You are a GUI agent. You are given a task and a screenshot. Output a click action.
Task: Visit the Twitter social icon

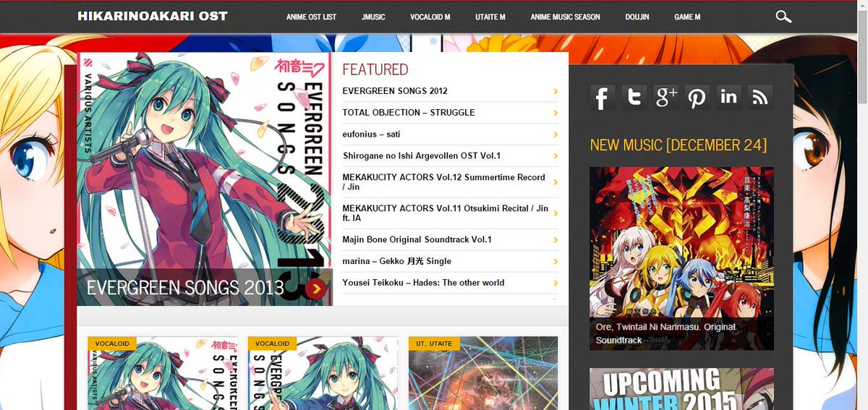[634, 97]
